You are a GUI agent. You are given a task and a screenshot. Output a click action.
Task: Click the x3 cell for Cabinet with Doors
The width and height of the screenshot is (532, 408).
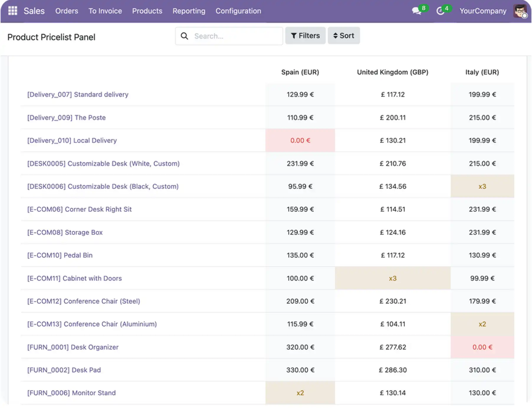393,278
